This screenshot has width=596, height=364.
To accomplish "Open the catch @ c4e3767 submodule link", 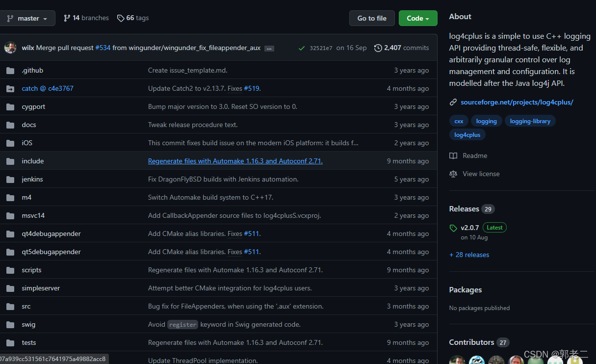I will pyautogui.click(x=48, y=89).
